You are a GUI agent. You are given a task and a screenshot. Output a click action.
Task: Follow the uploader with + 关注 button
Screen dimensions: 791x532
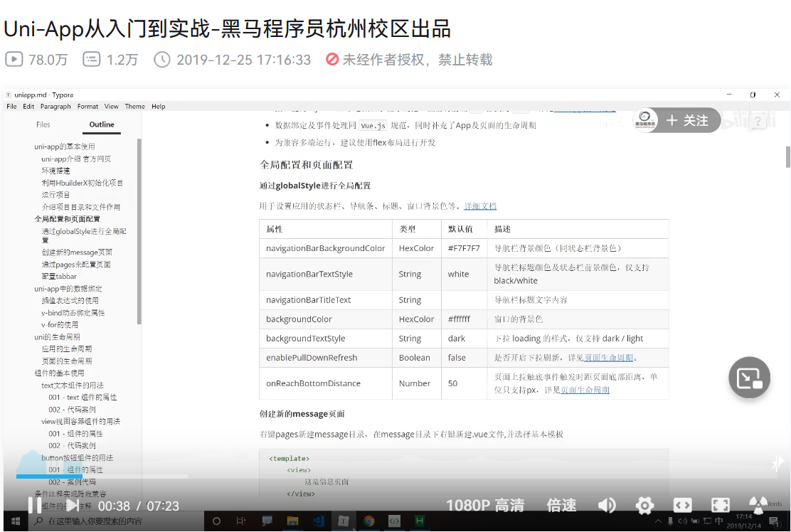pos(687,120)
